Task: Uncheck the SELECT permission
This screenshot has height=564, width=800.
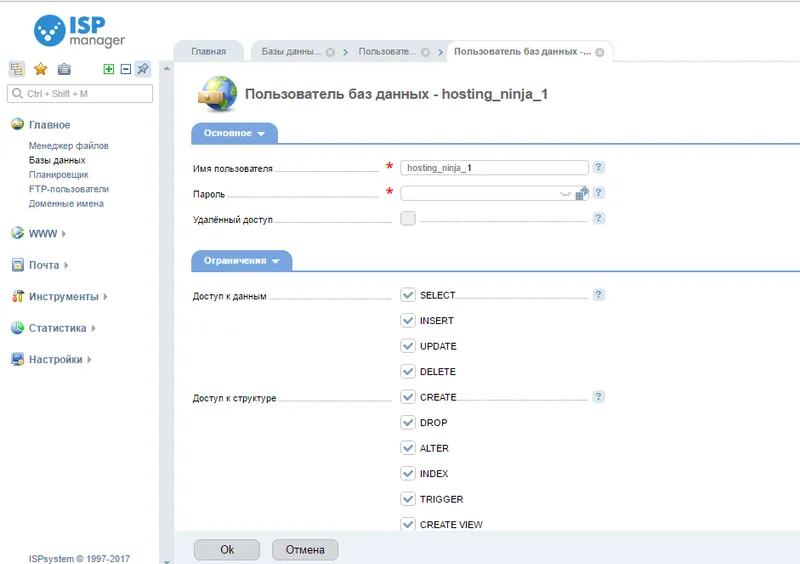Action: pyautogui.click(x=408, y=295)
